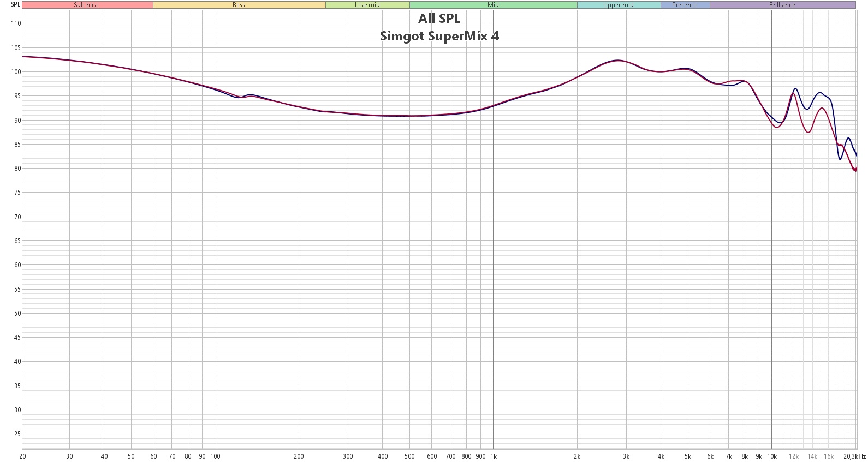868x463 pixels.
Task: Click the 8k frequency axis label
Action: (745, 456)
